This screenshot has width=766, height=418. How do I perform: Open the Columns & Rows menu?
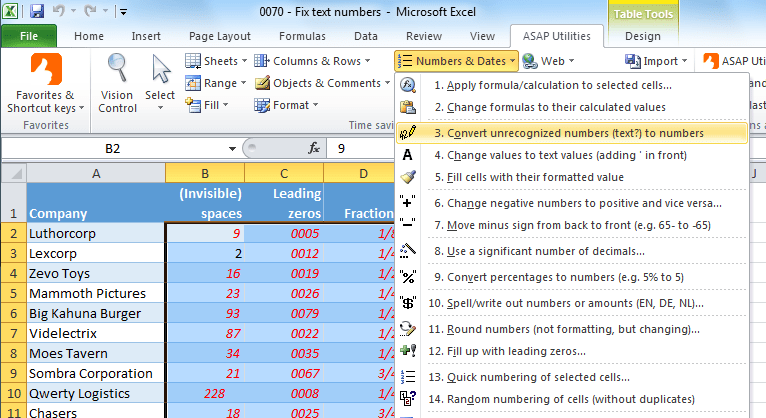tap(312, 61)
